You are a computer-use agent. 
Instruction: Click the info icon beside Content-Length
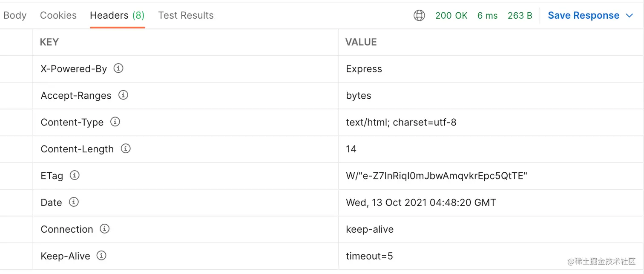pos(126,148)
